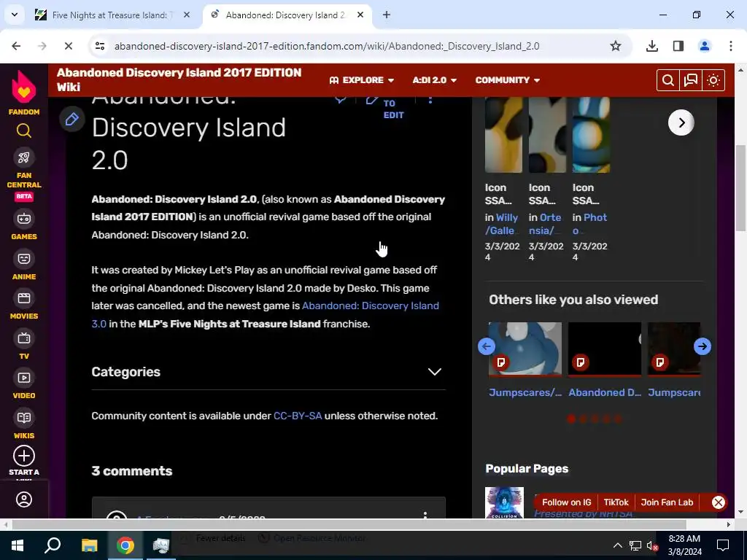Viewport: 747px width, 560px height.
Task: Open the muted volume tray icon
Action: click(652, 545)
